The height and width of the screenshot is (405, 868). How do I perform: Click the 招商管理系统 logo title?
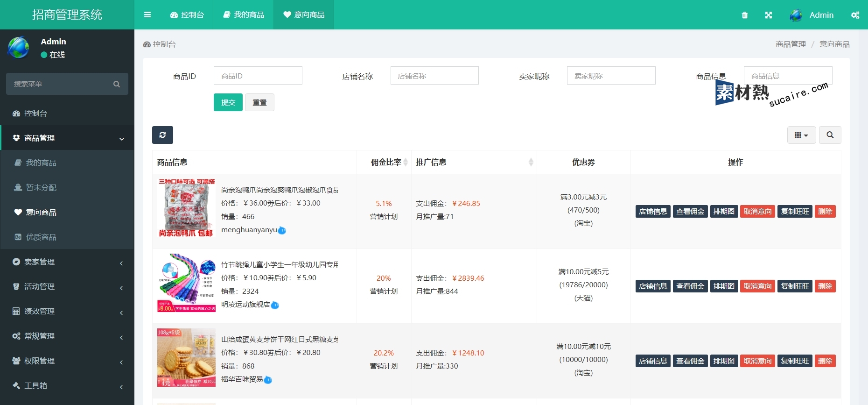(x=67, y=15)
